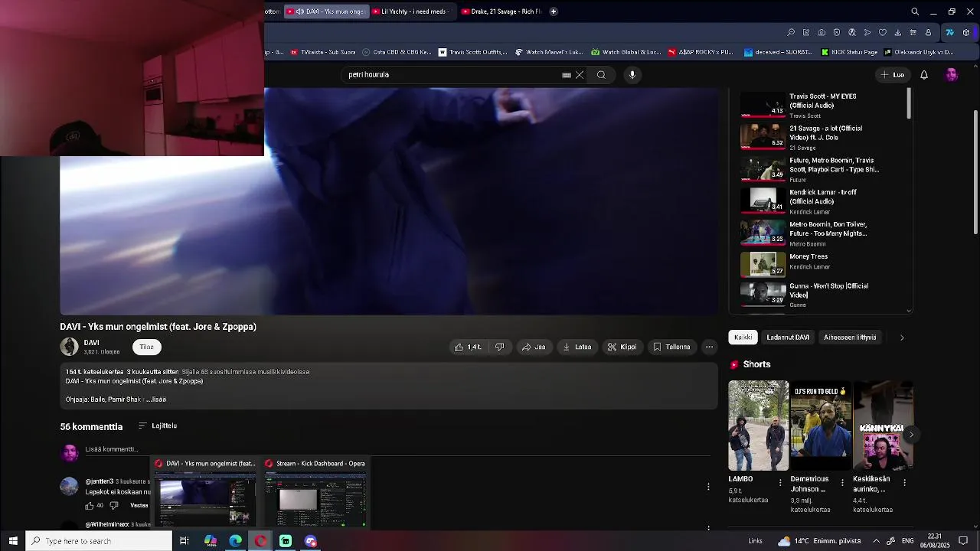The image size is (980, 551).
Task: Open the TVkaista - Sub Suora bookmark
Action: tap(322, 52)
